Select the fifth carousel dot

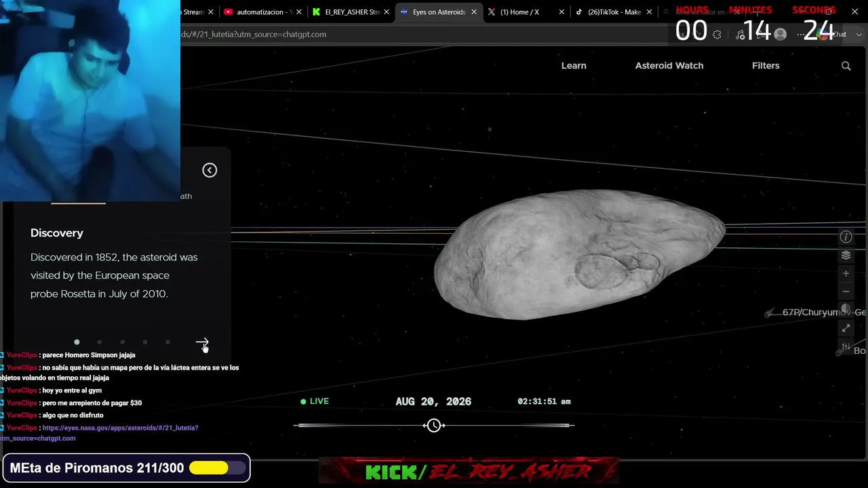coord(167,342)
